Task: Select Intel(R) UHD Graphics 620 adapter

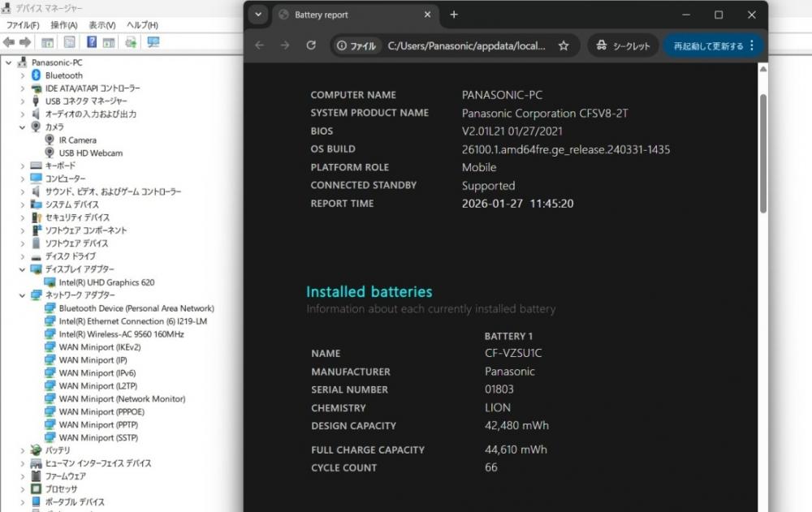Action: pos(106,282)
